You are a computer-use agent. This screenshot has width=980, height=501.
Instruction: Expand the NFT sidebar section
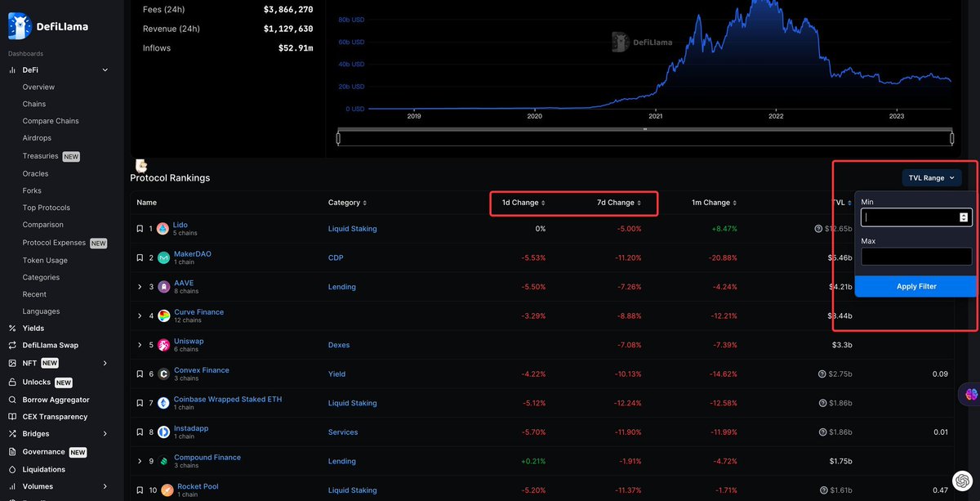105,363
